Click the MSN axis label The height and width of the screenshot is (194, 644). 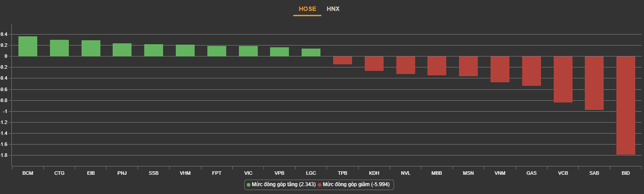coord(468,173)
